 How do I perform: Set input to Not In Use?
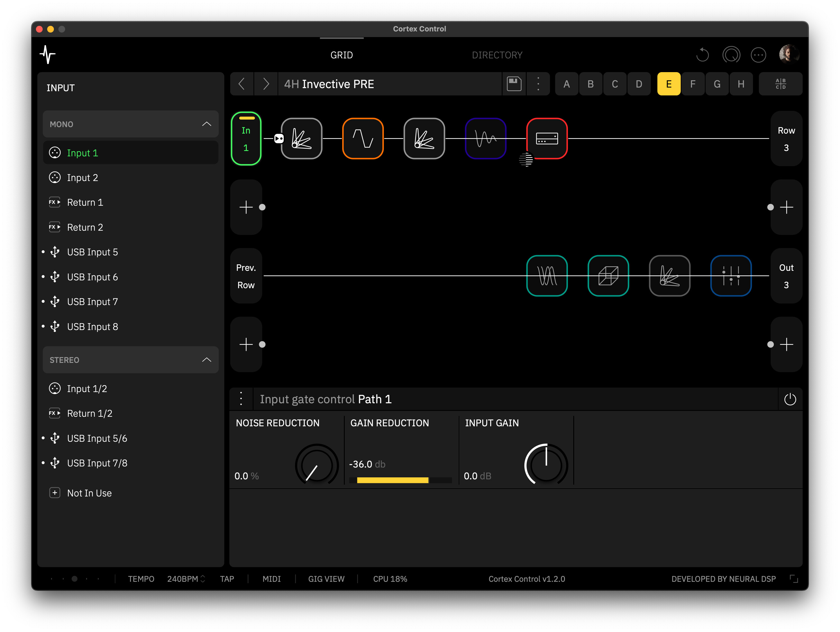(x=131, y=493)
